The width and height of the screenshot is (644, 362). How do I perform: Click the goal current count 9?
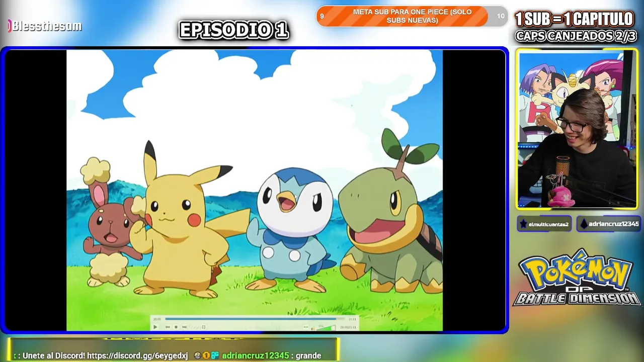point(322,17)
